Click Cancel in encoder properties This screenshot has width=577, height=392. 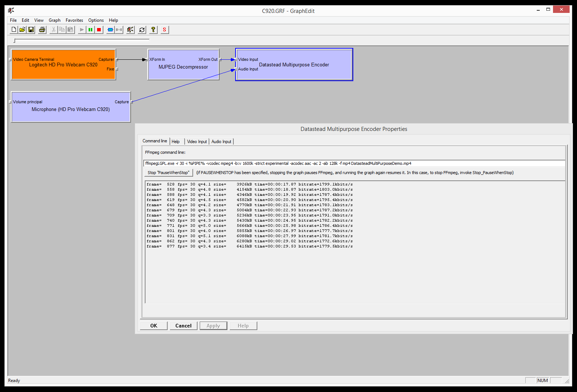(x=183, y=326)
